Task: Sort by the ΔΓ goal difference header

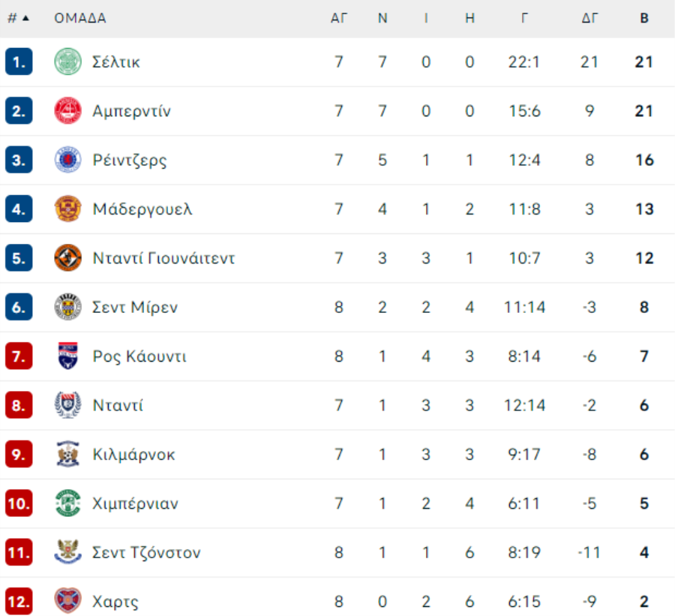Action: [x=589, y=18]
